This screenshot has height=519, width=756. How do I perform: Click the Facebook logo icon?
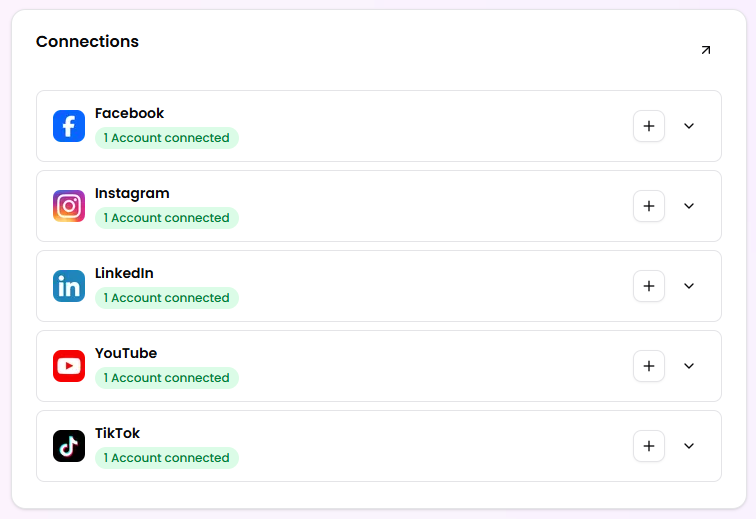[x=69, y=126]
